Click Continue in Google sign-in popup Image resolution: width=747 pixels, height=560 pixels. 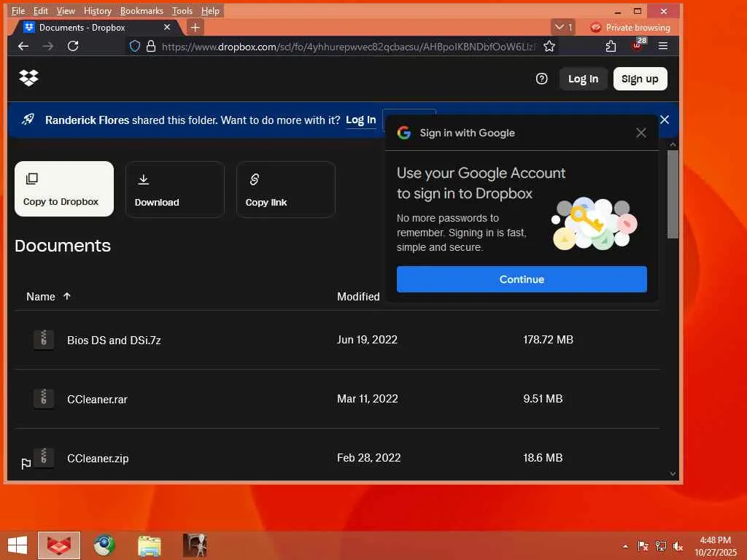tap(522, 279)
